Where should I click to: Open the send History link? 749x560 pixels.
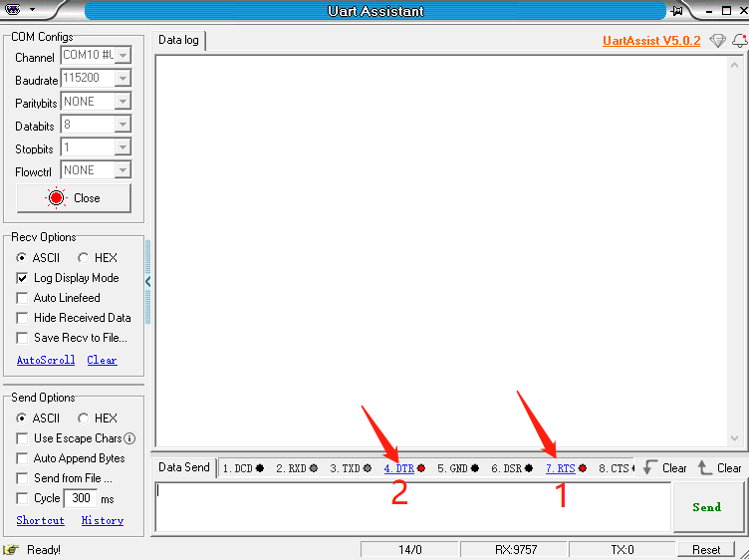103,520
